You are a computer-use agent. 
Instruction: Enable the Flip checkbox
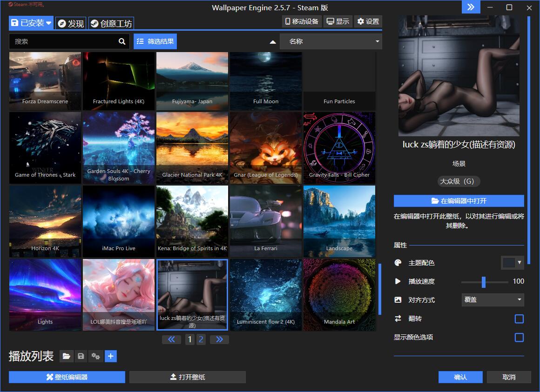(520, 319)
